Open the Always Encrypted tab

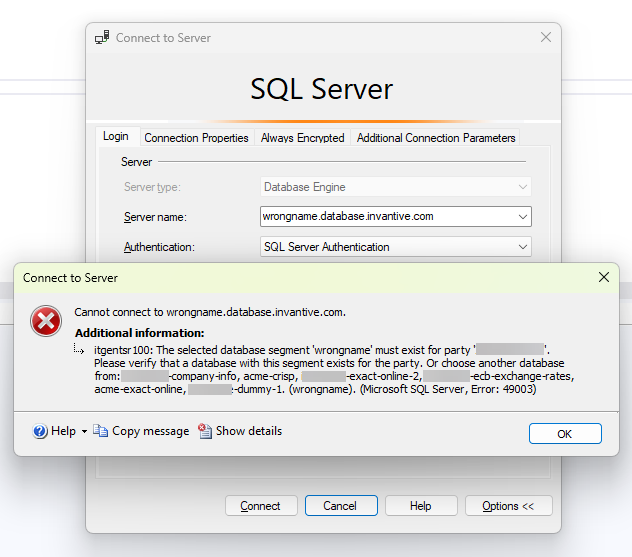pos(302,138)
